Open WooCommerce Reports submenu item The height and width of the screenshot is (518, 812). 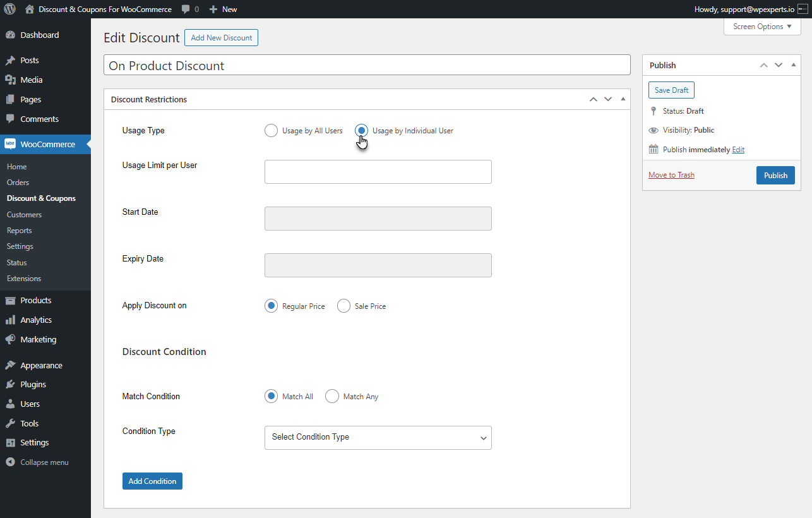[19, 231]
